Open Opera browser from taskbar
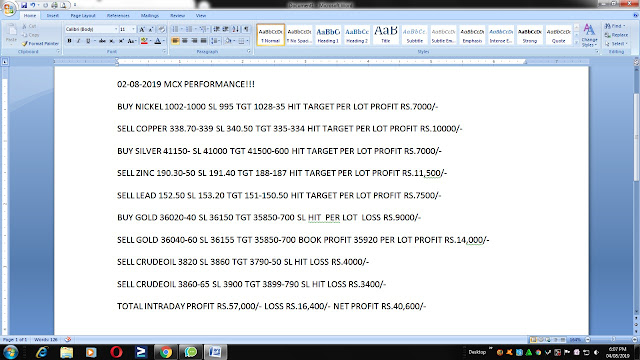Viewport: 640px width, 360px height. point(116,352)
